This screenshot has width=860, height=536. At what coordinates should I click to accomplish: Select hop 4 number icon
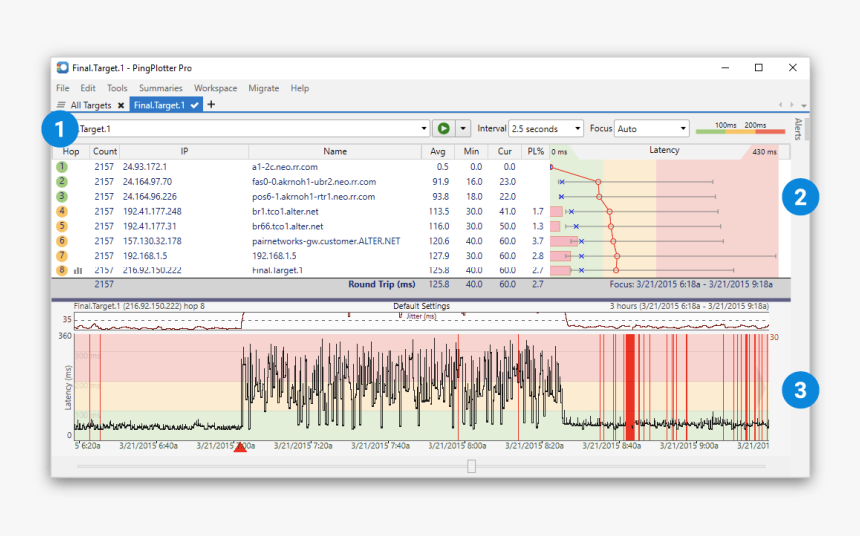pos(61,211)
